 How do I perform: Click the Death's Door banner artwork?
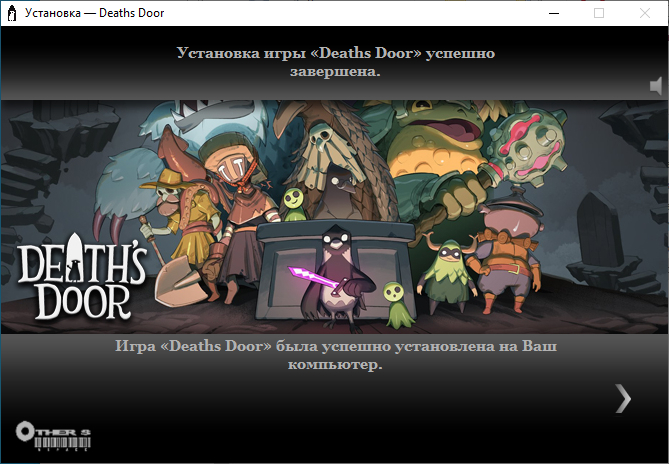[334, 217]
